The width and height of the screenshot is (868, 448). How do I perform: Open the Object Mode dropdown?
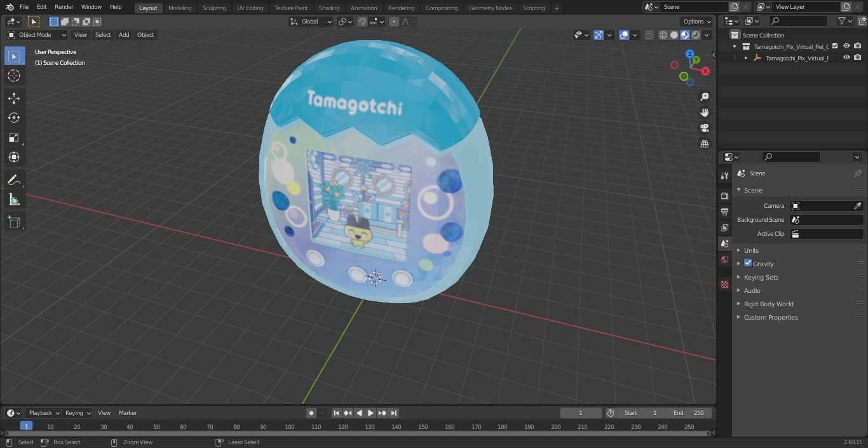pos(37,35)
